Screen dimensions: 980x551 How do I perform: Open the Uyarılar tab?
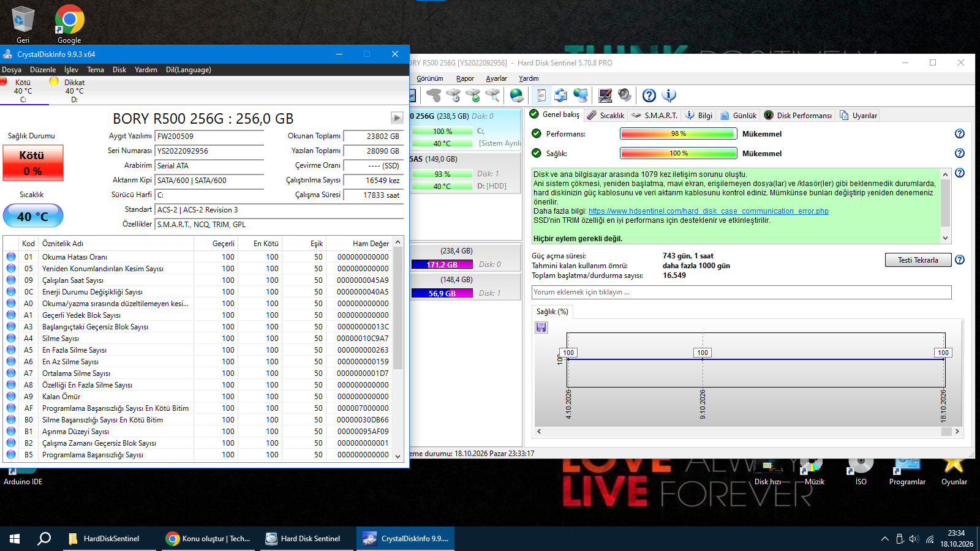tap(858, 115)
